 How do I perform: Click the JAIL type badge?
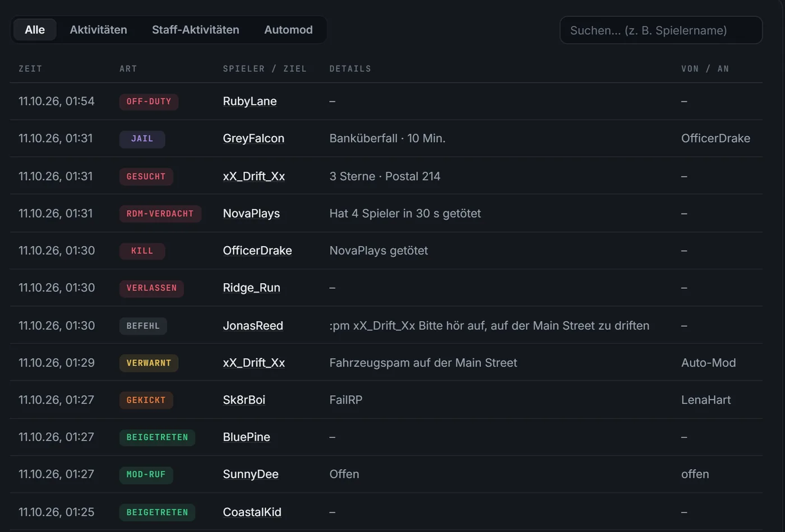(142, 139)
